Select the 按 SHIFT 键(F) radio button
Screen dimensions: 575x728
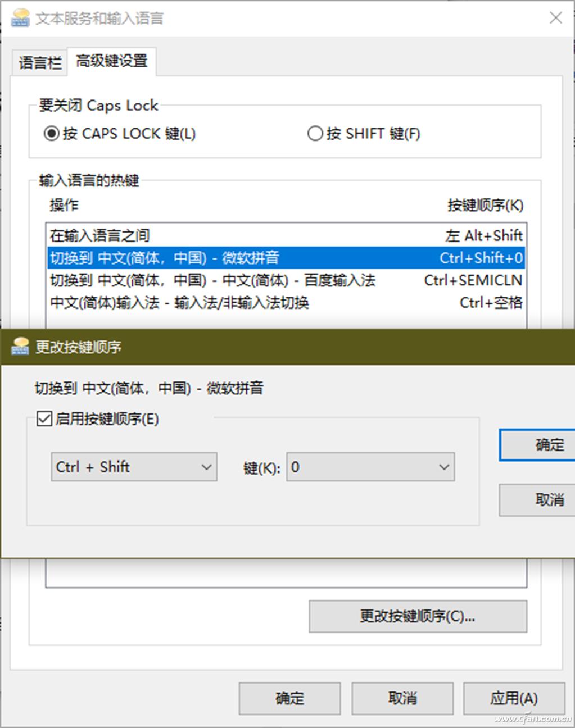point(315,134)
